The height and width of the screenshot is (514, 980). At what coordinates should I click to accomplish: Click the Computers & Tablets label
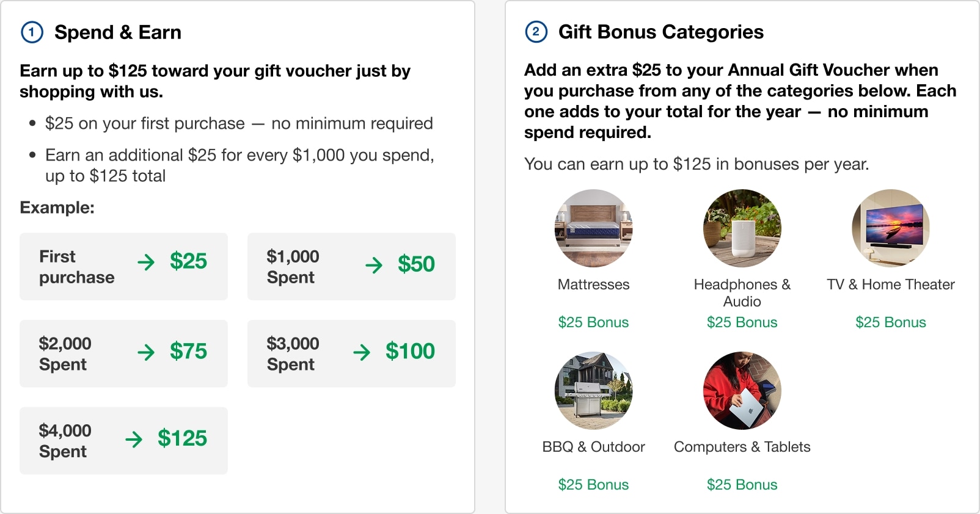(742, 447)
